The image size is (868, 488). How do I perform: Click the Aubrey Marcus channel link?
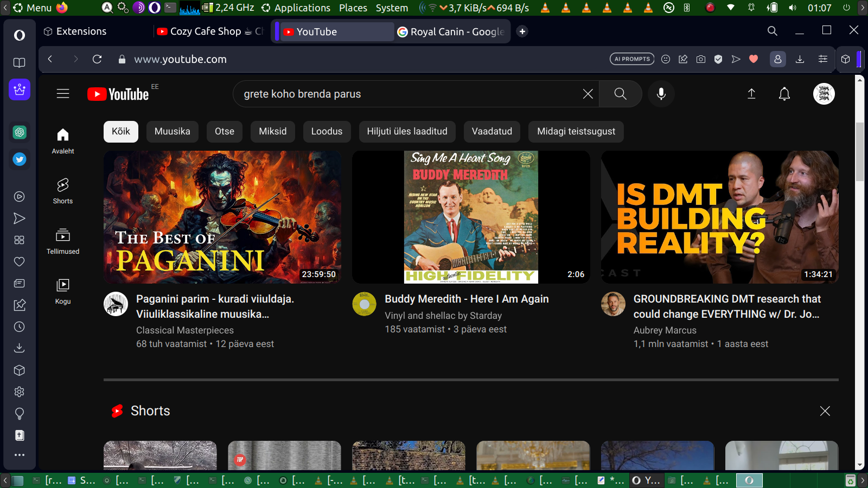pyautogui.click(x=665, y=330)
